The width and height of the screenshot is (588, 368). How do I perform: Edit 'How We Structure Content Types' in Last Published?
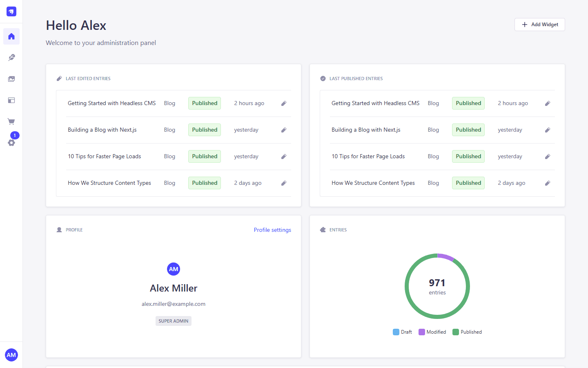point(548,183)
